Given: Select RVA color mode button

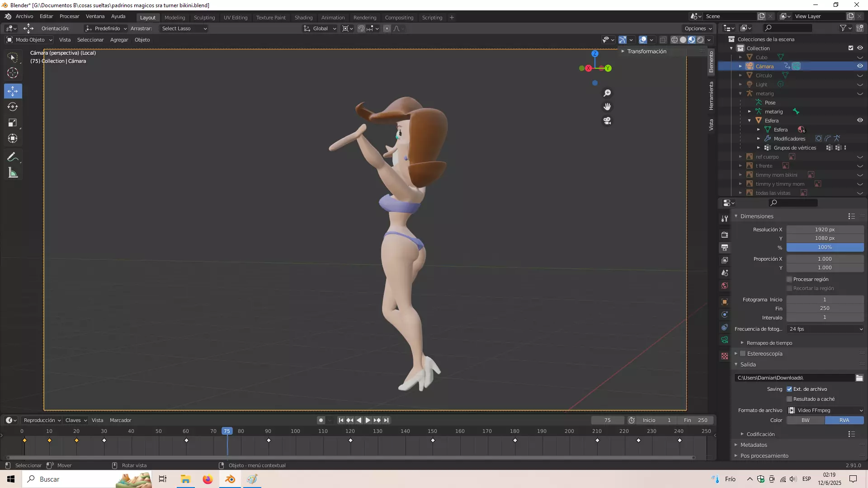Looking at the screenshot, I should [x=844, y=420].
